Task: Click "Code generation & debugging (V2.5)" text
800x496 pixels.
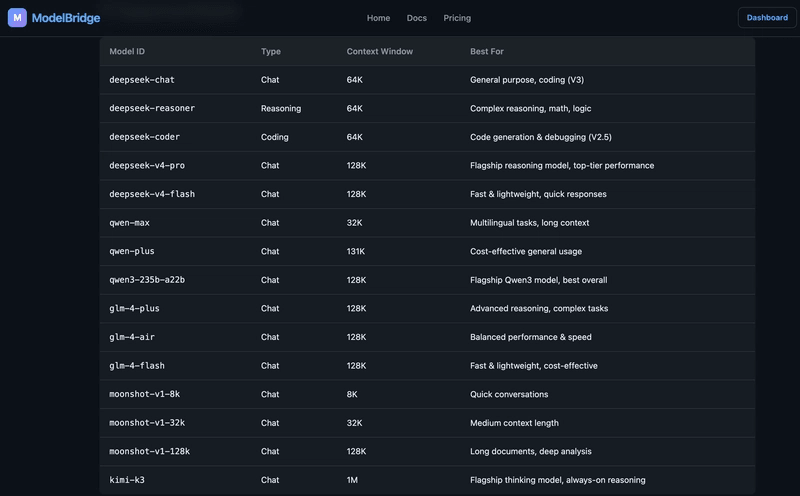Action: click(541, 137)
